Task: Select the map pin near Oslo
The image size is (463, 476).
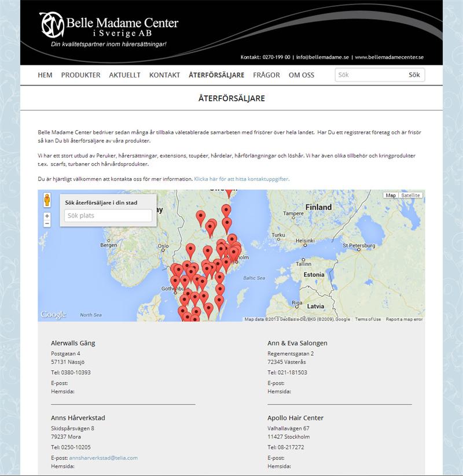Action: 190,250
